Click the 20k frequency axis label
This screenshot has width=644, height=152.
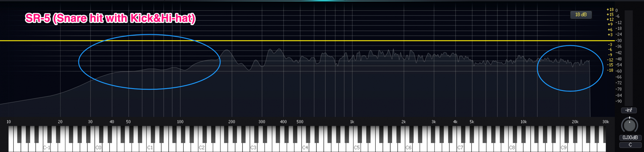(575, 122)
